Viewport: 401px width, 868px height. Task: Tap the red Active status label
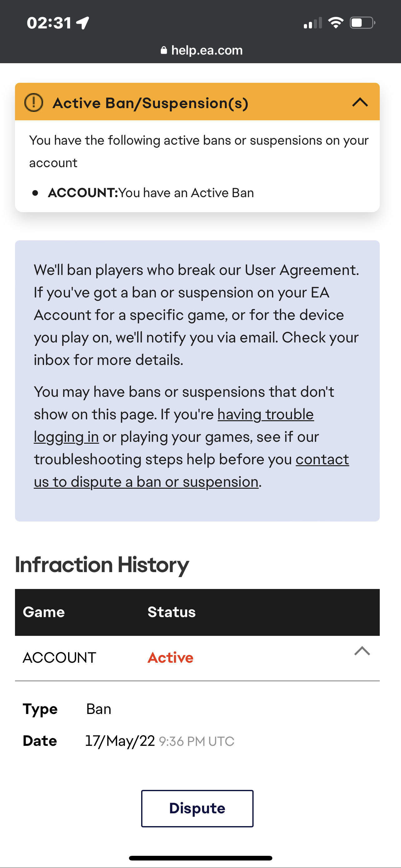click(x=171, y=658)
